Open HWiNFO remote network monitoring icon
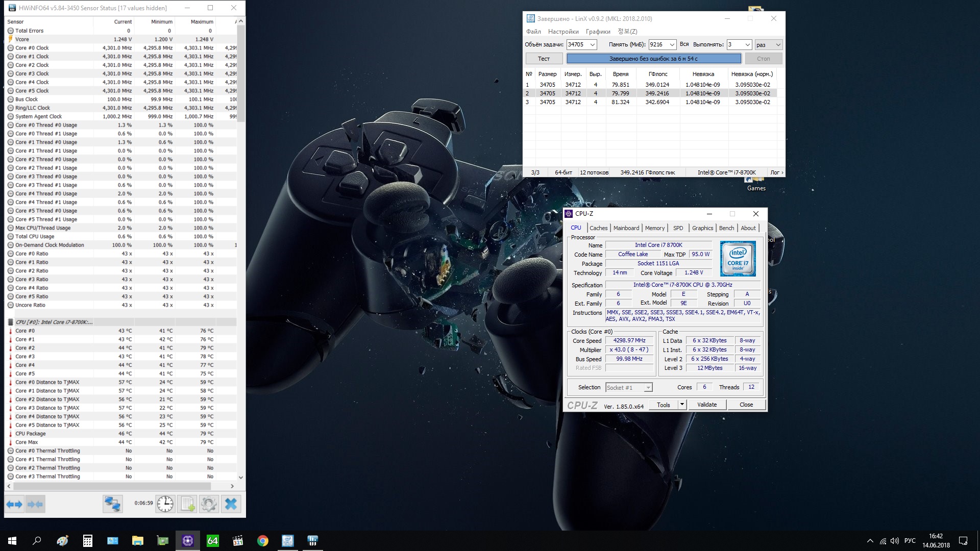Image resolution: width=980 pixels, height=551 pixels. point(112,504)
